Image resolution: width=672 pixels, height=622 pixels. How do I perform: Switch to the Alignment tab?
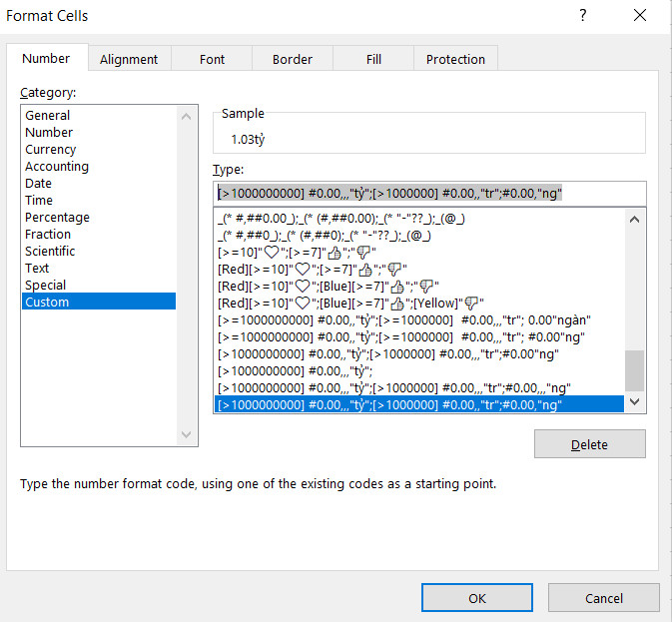coord(129,59)
